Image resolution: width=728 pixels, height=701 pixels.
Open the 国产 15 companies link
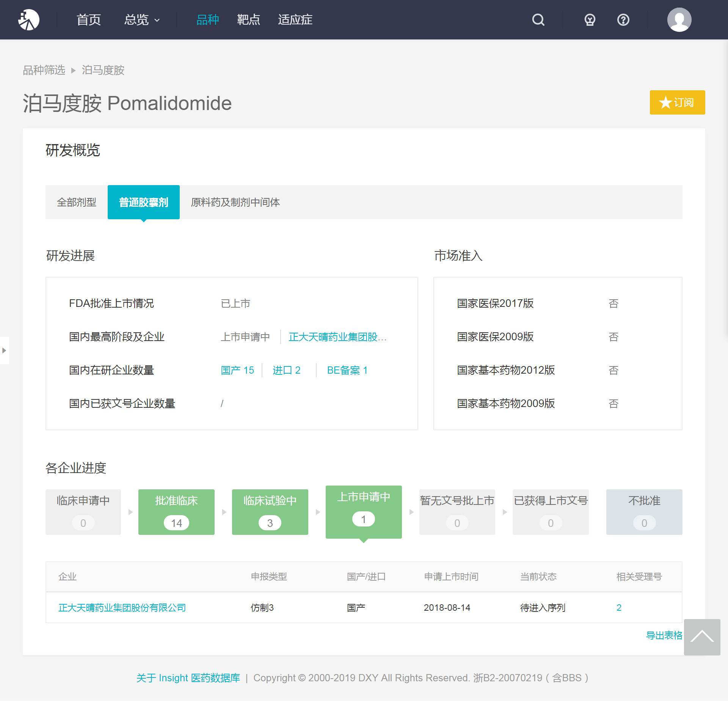[237, 370]
